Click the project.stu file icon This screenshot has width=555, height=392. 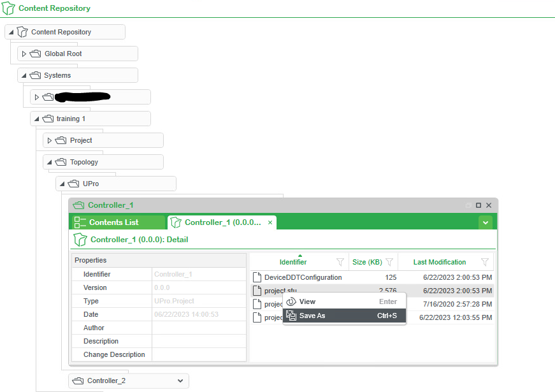[257, 291]
